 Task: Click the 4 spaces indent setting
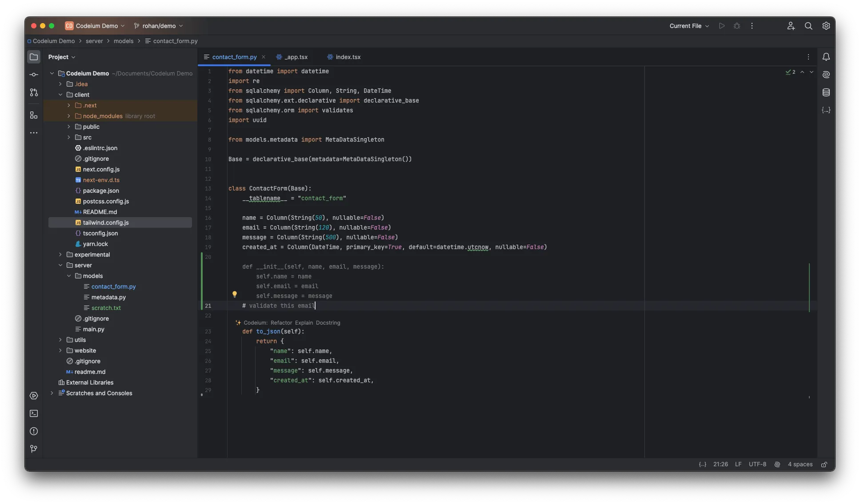800,464
